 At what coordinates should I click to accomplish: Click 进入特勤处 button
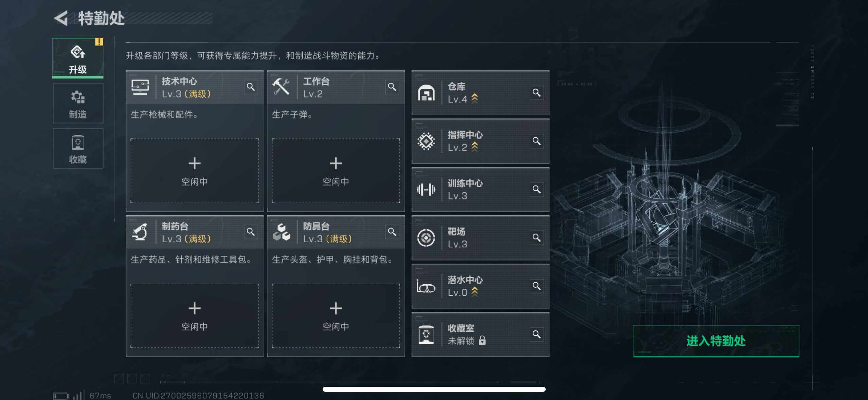716,341
